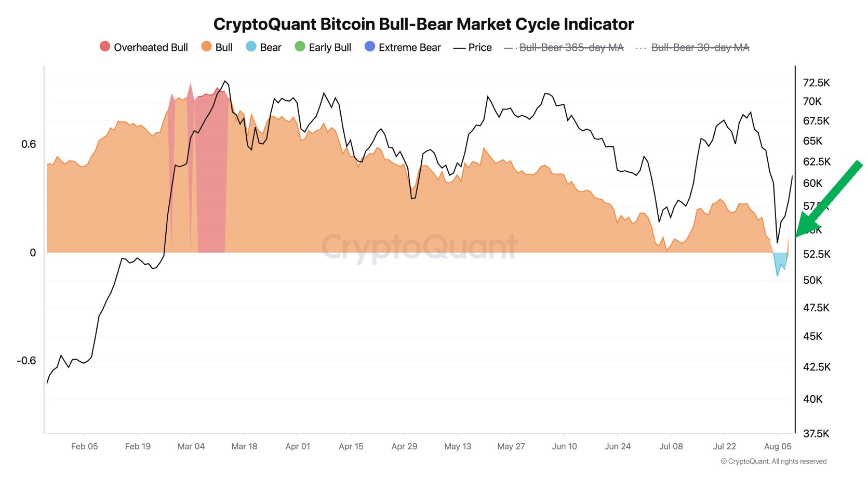Select the Mar 04 date axis label
The image size is (868, 480).
coord(191,446)
